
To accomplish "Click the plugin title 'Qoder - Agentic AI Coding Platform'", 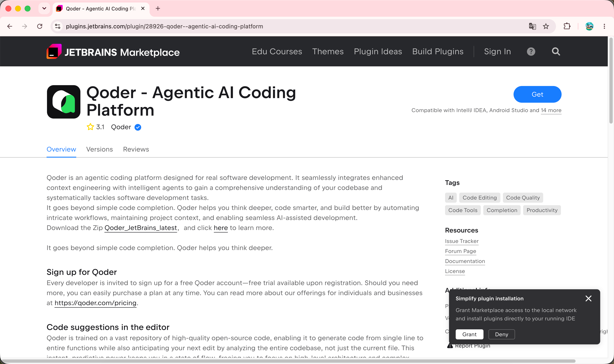I will tap(192, 101).
